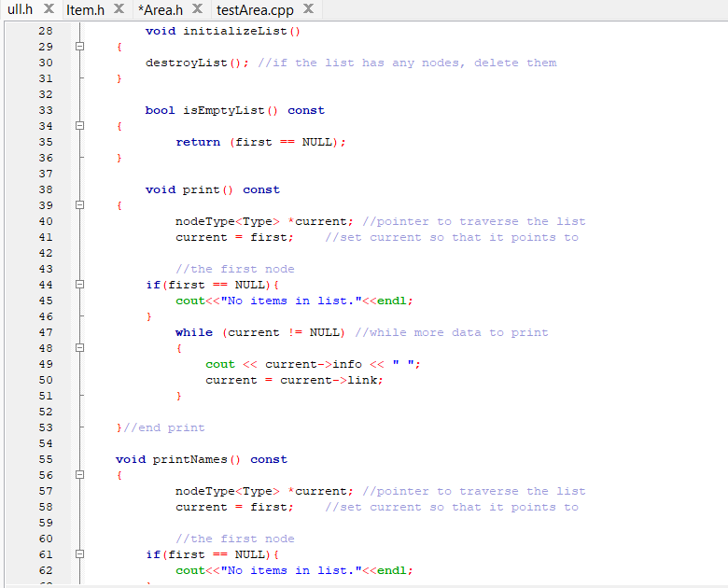728x588 pixels.
Task: Switch to the Item.h tab
Action: [86, 9]
